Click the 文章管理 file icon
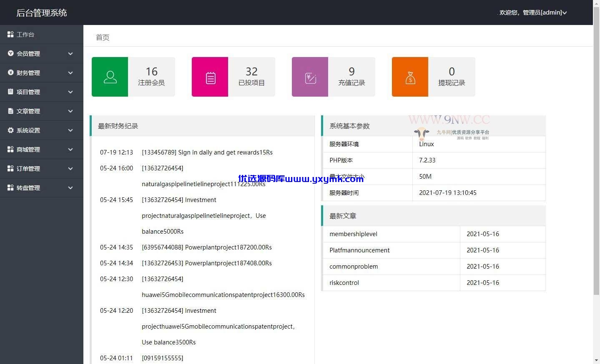Viewport: 600px width, 364px height. [10, 111]
